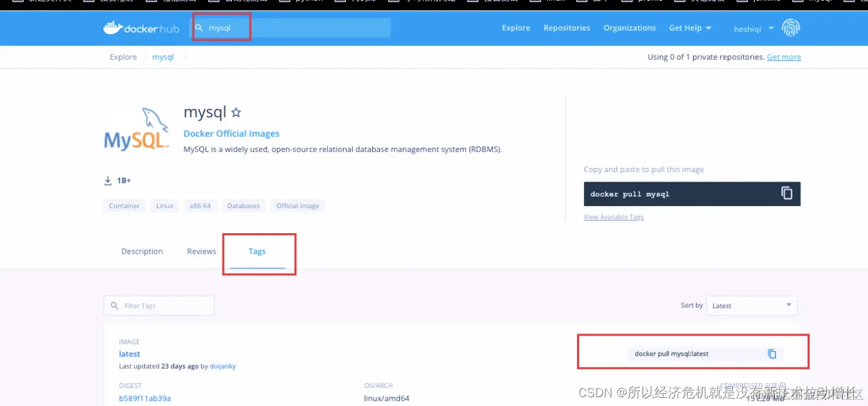Expand the Get Help dropdown
868x406 pixels.
click(x=690, y=28)
